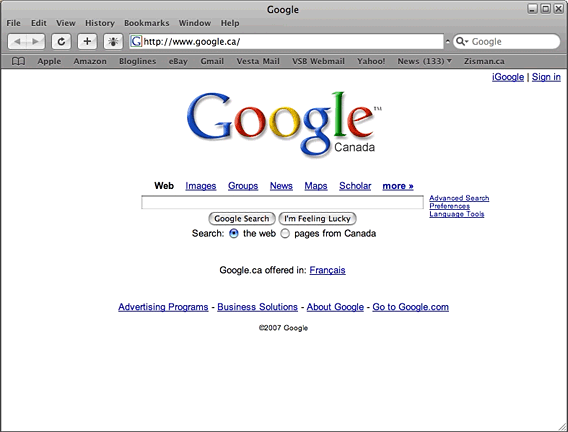Open the Apple bookmark
The image size is (568, 432).
tap(49, 61)
